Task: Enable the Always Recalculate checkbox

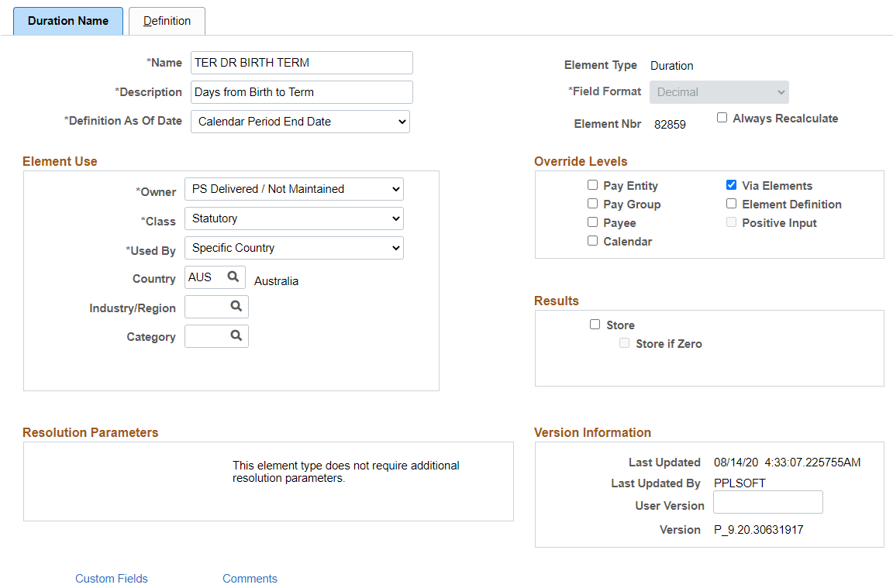Action: click(x=722, y=117)
